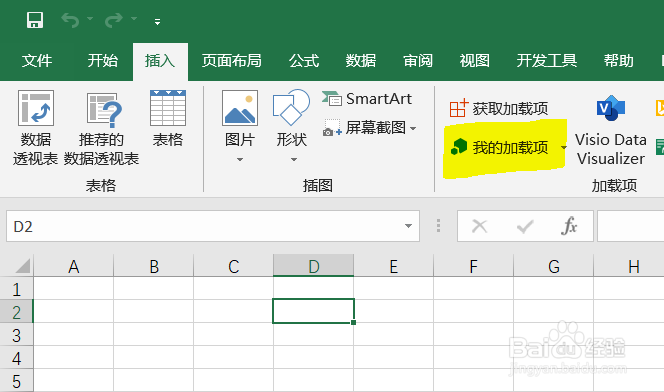The image size is (664, 392).
Task: Select column D header
Action: tap(313, 266)
